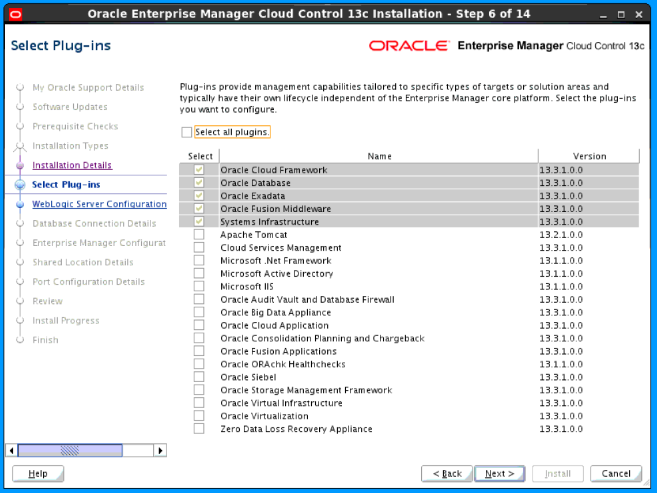Screen dimensions: 657x493
Task: Tick Zero Data Loss Recovery Appliance checkbox
Action: click(x=199, y=429)
